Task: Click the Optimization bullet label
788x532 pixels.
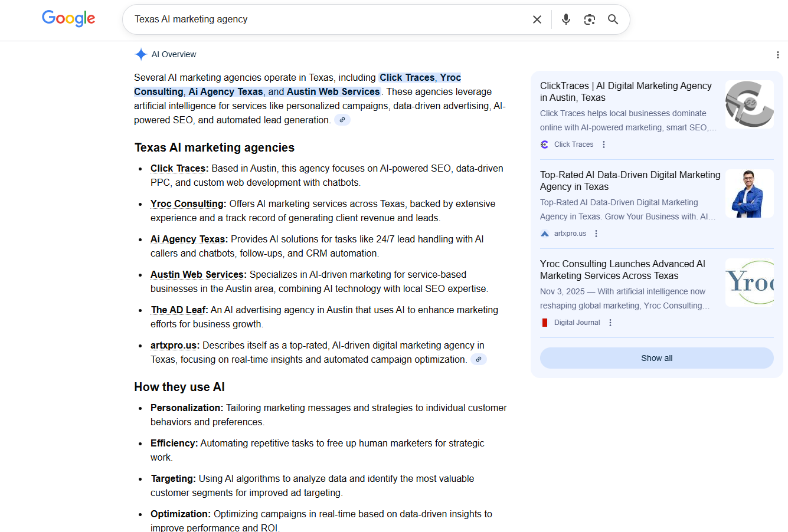Action: [x=181, y=514]
